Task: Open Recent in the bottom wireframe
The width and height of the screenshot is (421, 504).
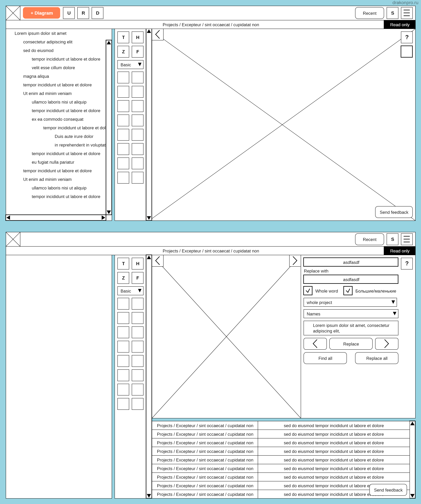Action: click(369, 240)
